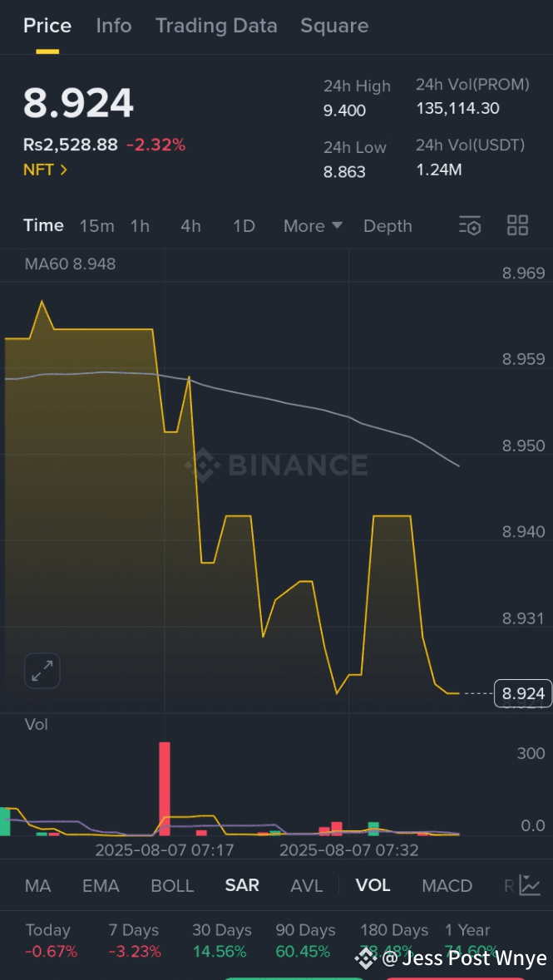Click the Binance watermark on the chart

(x=280, y=465)
